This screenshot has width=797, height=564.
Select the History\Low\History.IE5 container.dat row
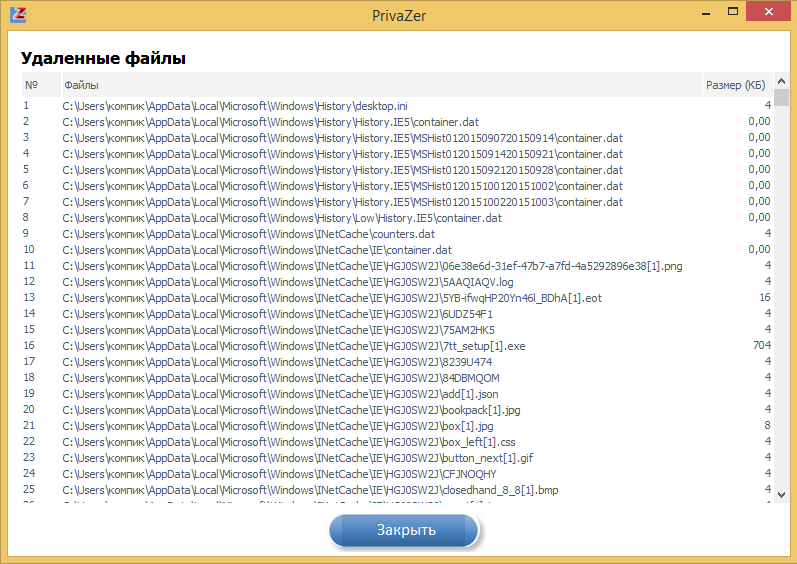[397, 218]
